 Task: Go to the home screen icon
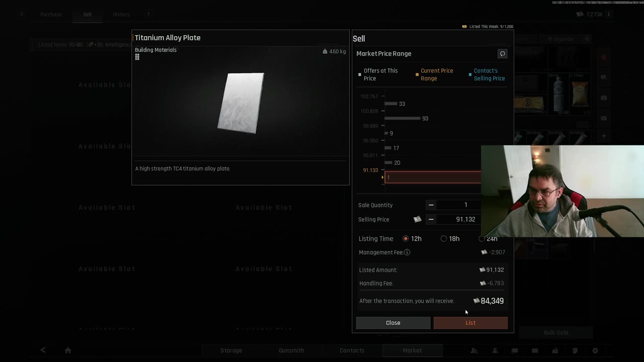tap(68, 350)
